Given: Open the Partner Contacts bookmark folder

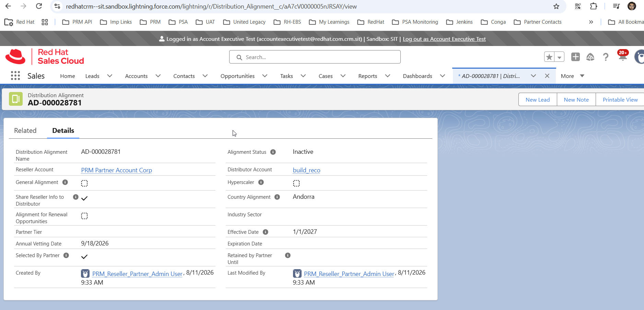Looking at the screenshot, I should (x=538, y=22).
